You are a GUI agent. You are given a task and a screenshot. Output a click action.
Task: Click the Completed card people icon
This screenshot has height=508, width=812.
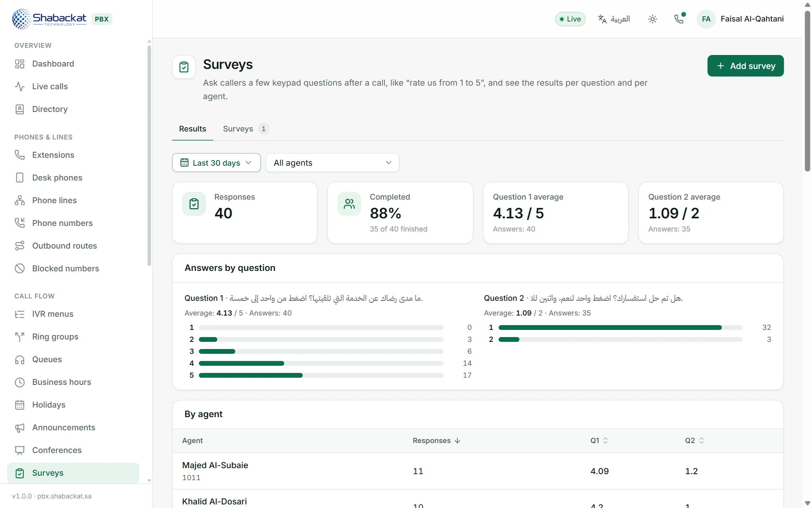click(x=349, y=204)
